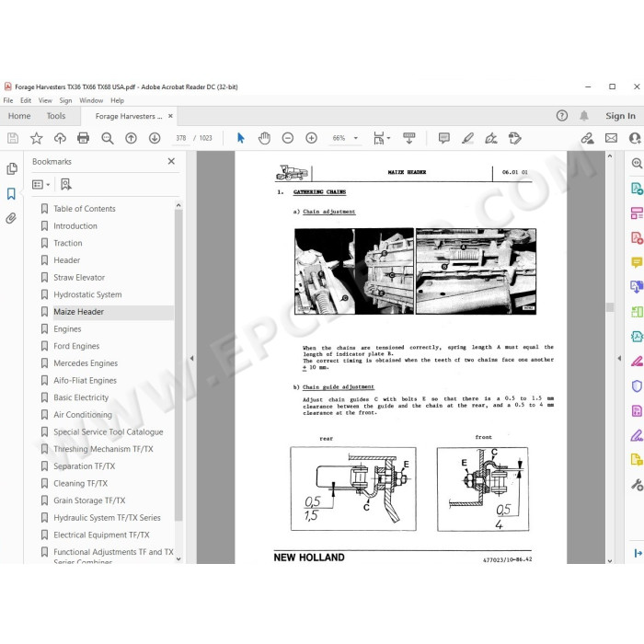This screenshot has height=644, width=644.
Task: Add file to starred favorites
Action: coord(36,138)
